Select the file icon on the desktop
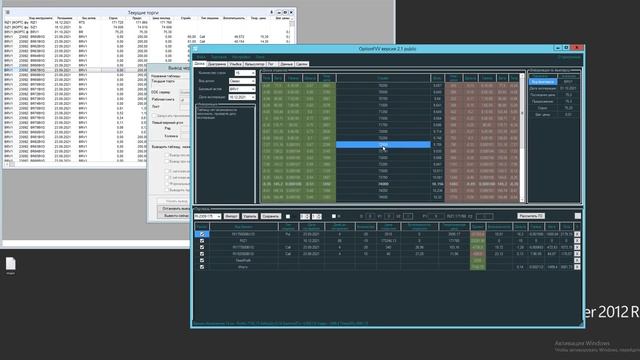This screenshot has height=360, width=640. click(11, 265)
